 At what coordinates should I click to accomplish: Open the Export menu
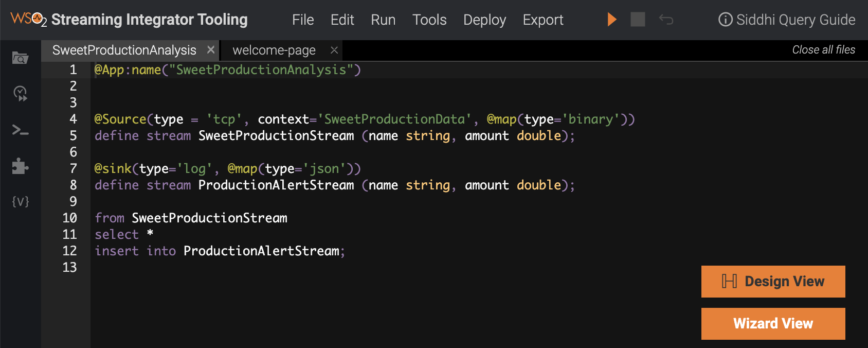coord(543,20)
